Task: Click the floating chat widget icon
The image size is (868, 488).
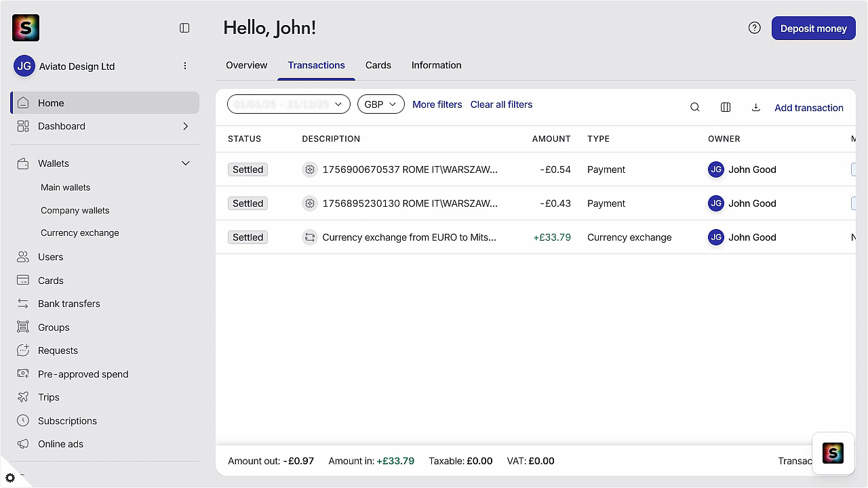Action: [833, 453]
